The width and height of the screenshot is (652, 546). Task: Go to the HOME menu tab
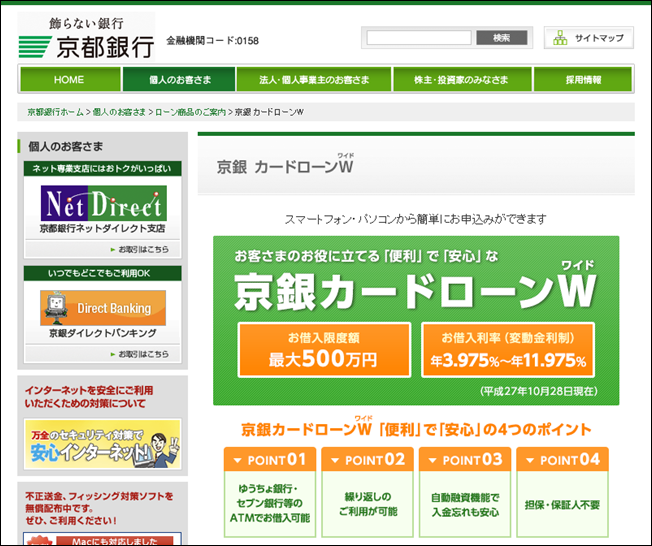pos(69,79)
